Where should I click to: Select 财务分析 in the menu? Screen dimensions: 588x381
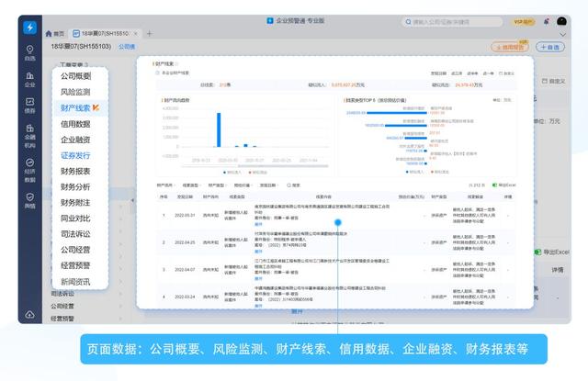75,187
